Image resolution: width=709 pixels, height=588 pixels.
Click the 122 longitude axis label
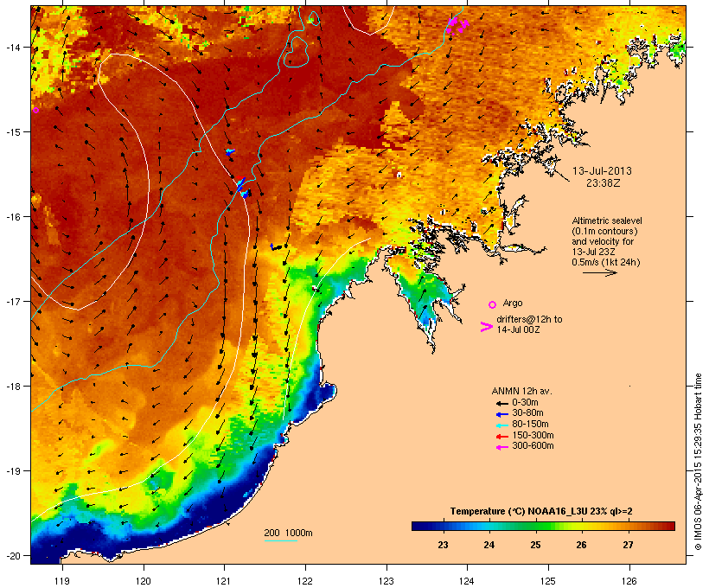tap(305, 581)
